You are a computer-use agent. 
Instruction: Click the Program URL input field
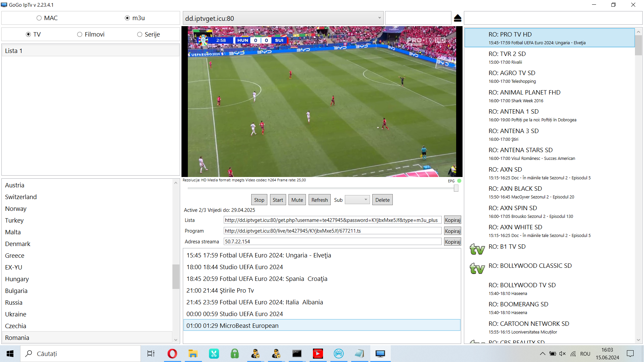coord(332,231)
